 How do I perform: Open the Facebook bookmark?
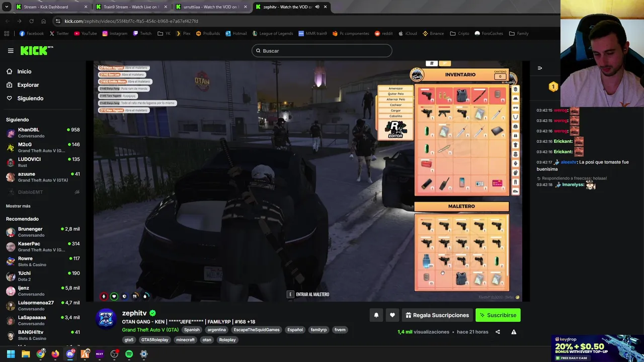(31, 34)
